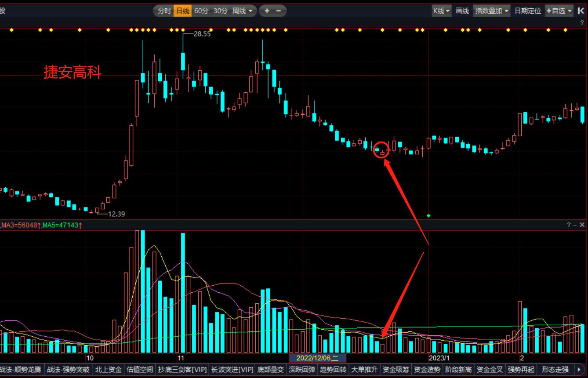Expand the 指数叠加 overlay dropdown
Viewport: 588px width, 378px height.
tap(492, 11)
